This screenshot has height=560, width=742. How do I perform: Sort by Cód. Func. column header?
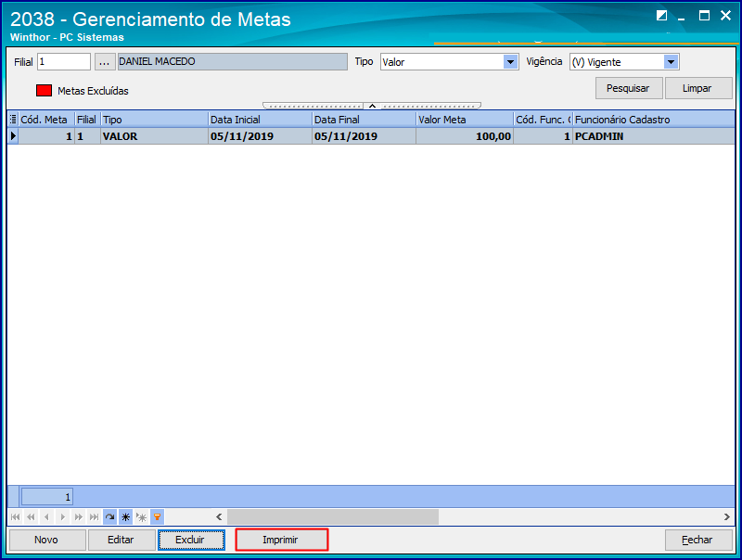point(543,120)
